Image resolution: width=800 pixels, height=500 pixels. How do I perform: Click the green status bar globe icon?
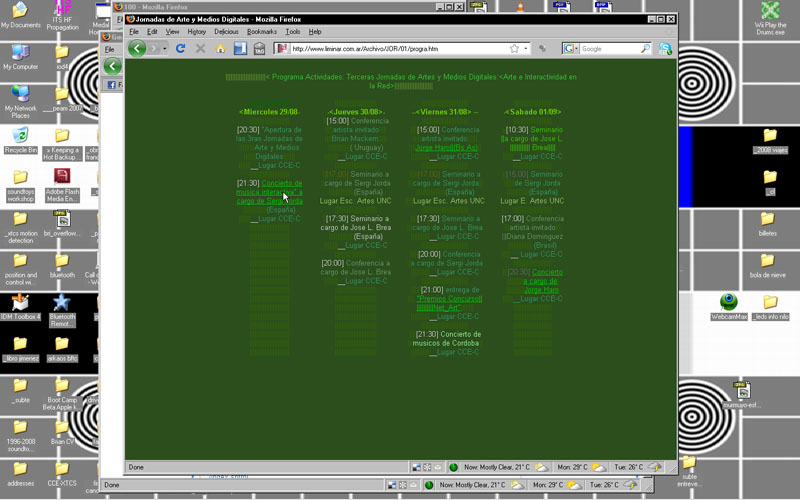point(453,467)
